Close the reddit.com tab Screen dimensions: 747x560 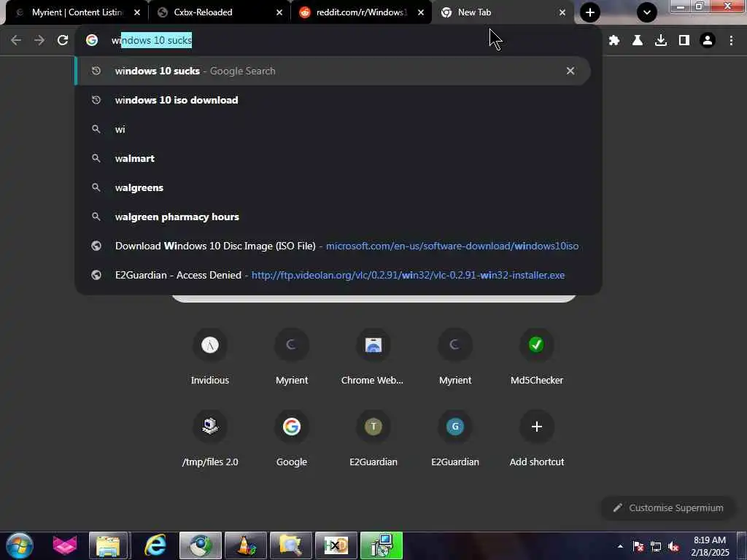point(421,12)
